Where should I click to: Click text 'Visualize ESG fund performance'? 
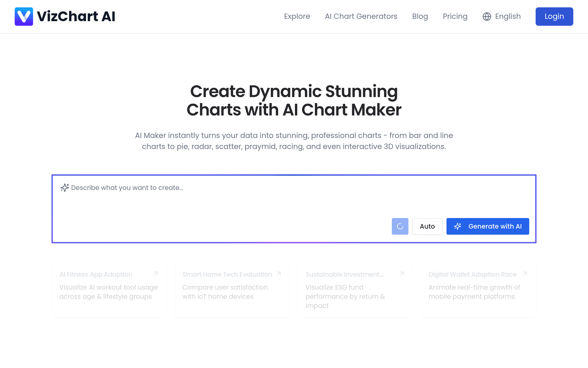click(345, 296)
